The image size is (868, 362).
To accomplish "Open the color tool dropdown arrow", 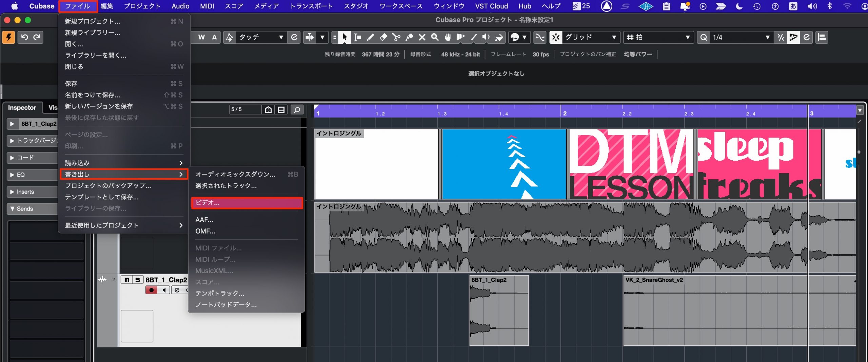I will [x=525, y=37].
